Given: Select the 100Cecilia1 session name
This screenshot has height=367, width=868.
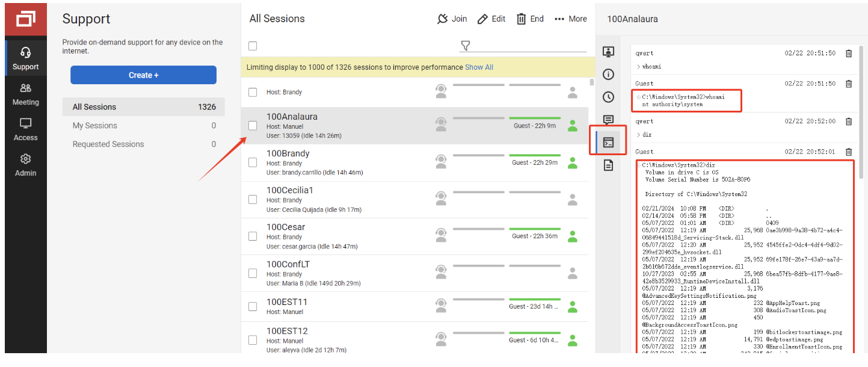Looking at the screenshot, I should point(290,190).
